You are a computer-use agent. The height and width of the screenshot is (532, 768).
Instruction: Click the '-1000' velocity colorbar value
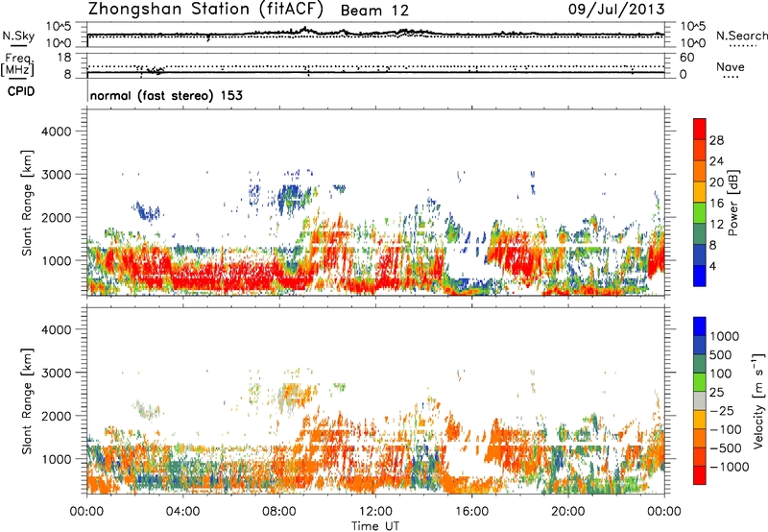point(729,467)
